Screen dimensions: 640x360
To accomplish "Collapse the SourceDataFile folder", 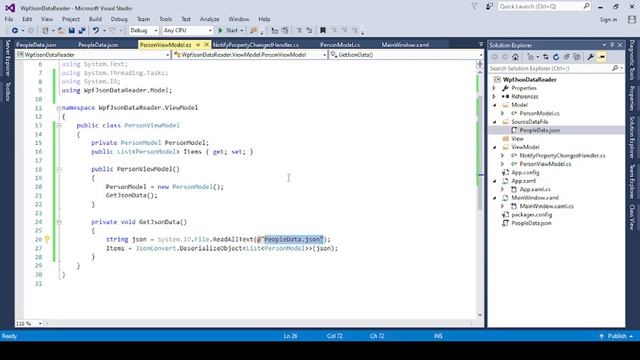I will tap(494, 122).
